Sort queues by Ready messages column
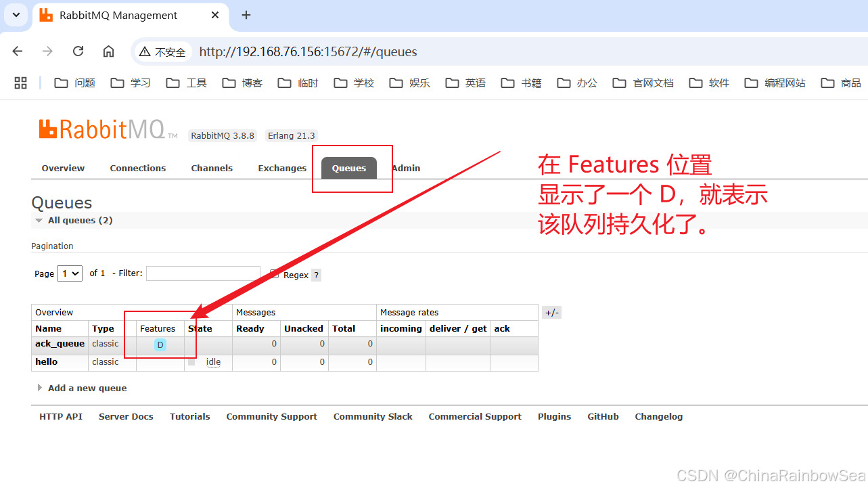The width and height of the screenshot is (868, 490). tap(250, 328)
